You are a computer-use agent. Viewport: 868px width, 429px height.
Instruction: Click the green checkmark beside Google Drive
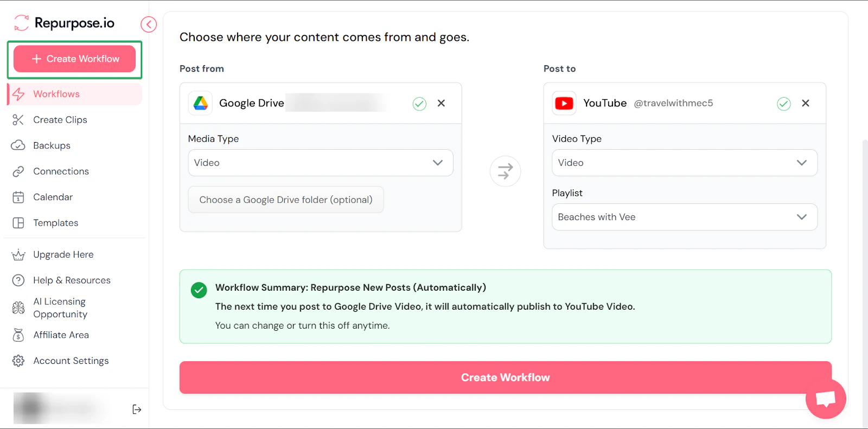(419, 104)
